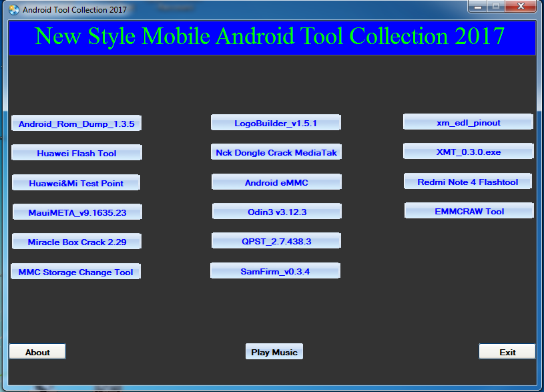
Task: Open MMC Storage Change Tool
Action: click(75, 272)
